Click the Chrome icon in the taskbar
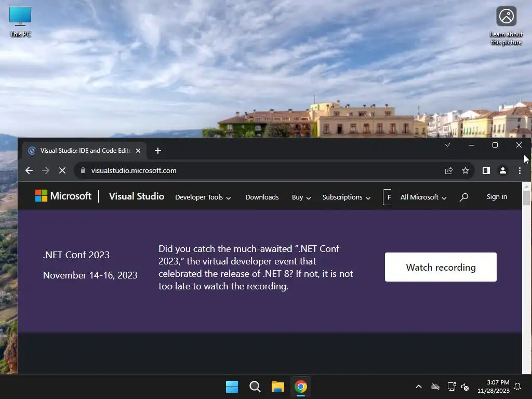 [301, 387]
